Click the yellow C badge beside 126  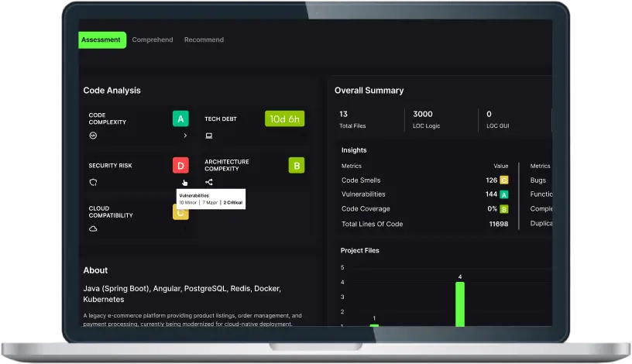click(504, 180)
